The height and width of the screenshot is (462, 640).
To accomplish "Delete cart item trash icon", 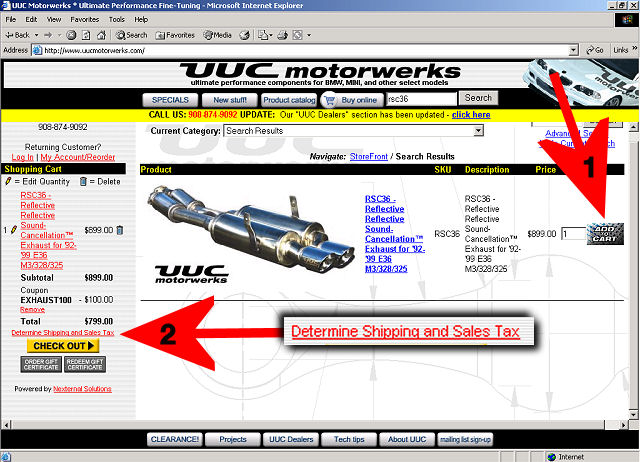I will tap(120, 230).
